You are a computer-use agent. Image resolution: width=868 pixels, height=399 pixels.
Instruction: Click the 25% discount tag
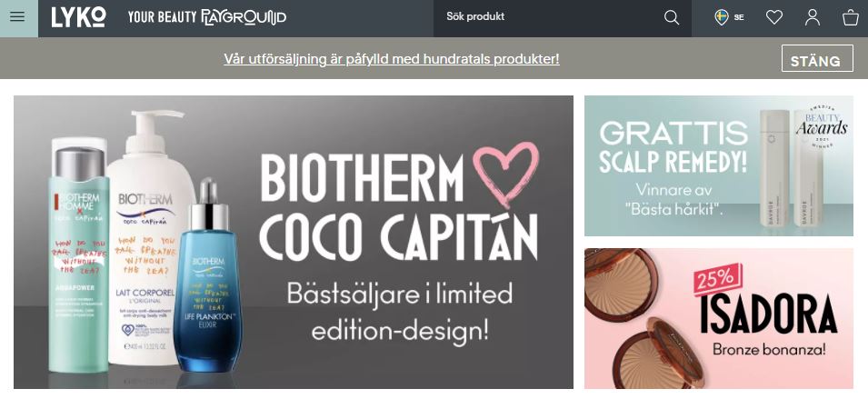tap(717, 280)
